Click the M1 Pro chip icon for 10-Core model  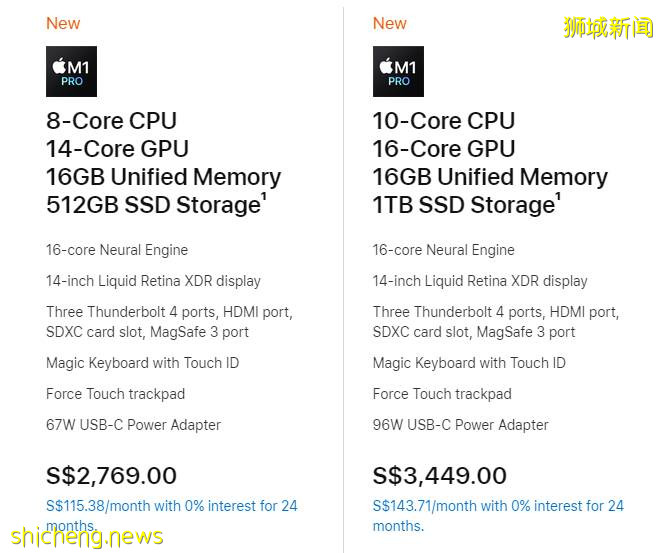point(398,72)
